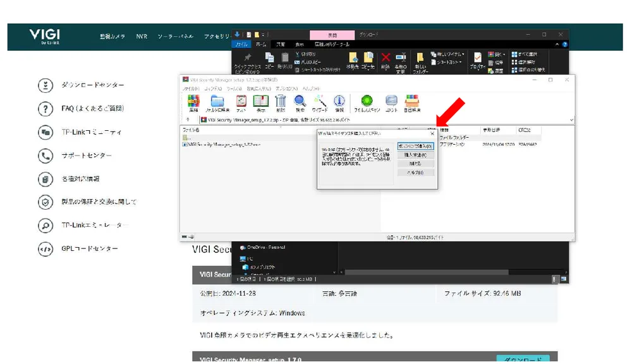This screenshot has height=364, width=632.
Task: Switch to Explorer Share (共有) ribbon tab
Action: tap(281, 44)
